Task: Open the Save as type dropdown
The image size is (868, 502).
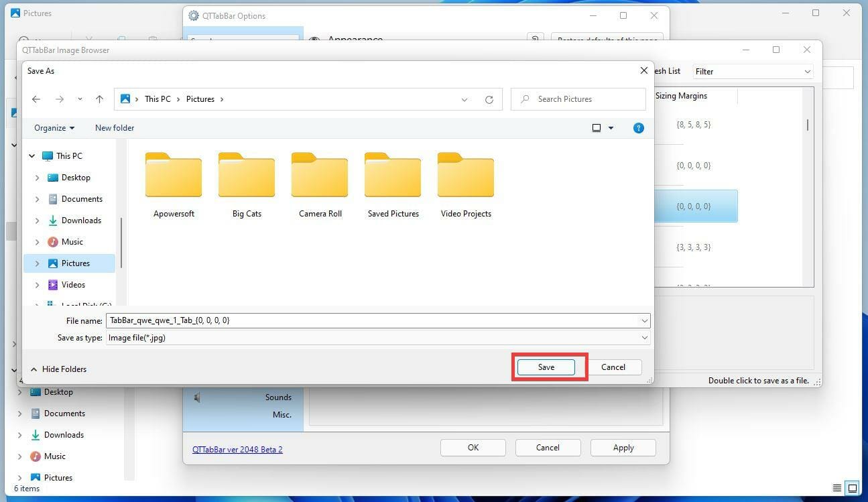Action: coord(378,338)
